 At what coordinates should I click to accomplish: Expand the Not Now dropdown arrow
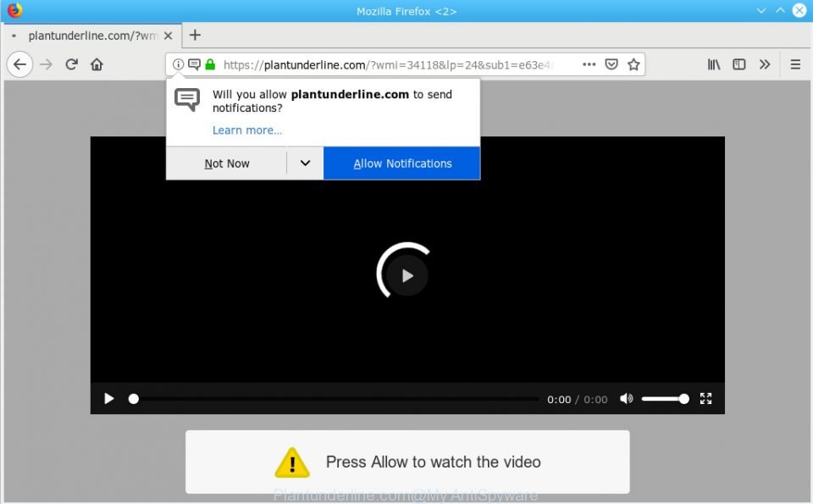coord(306,163)
